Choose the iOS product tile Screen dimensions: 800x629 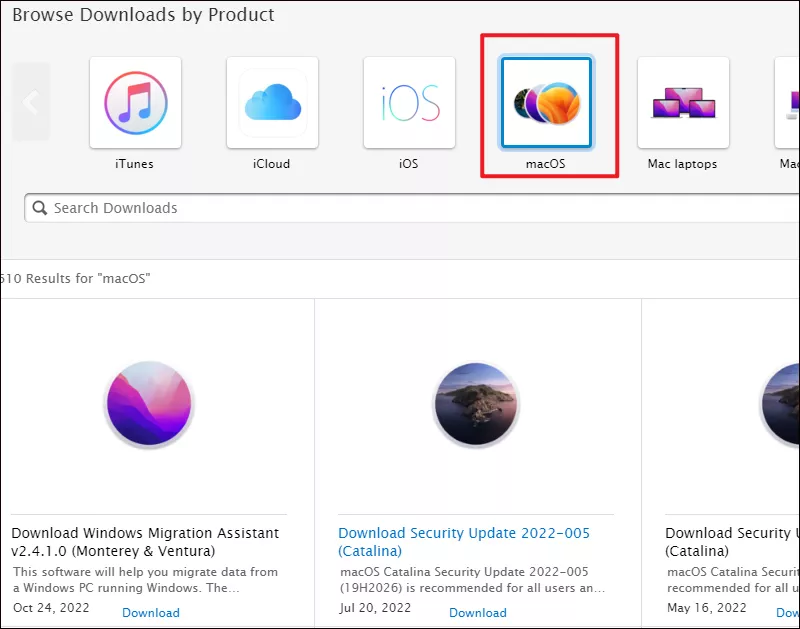409,103
